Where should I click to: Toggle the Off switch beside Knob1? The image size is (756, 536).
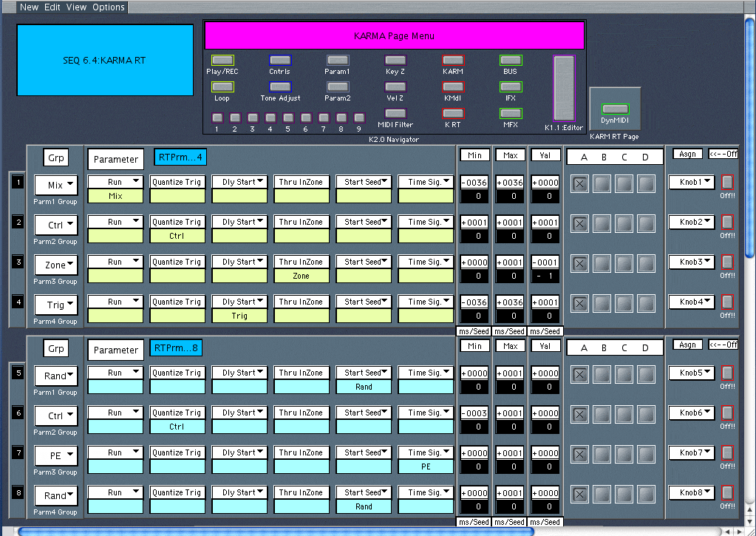pyautogui.click(x=727, y=182)
